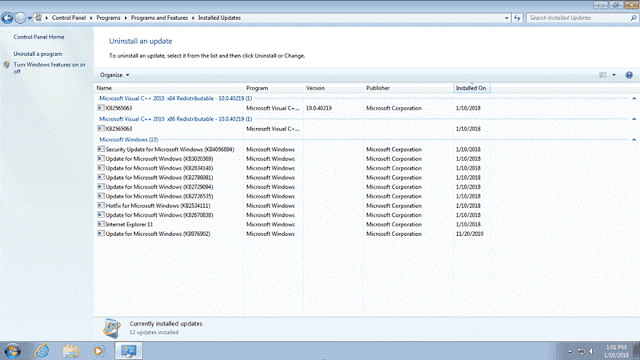Click the Forward navigation arrow

(x=20, y=18)
